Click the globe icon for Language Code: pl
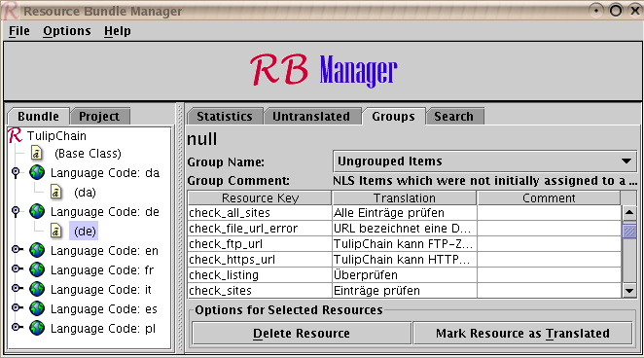The height and width of the screenshot is (358, 644). (x=37, y=328)
